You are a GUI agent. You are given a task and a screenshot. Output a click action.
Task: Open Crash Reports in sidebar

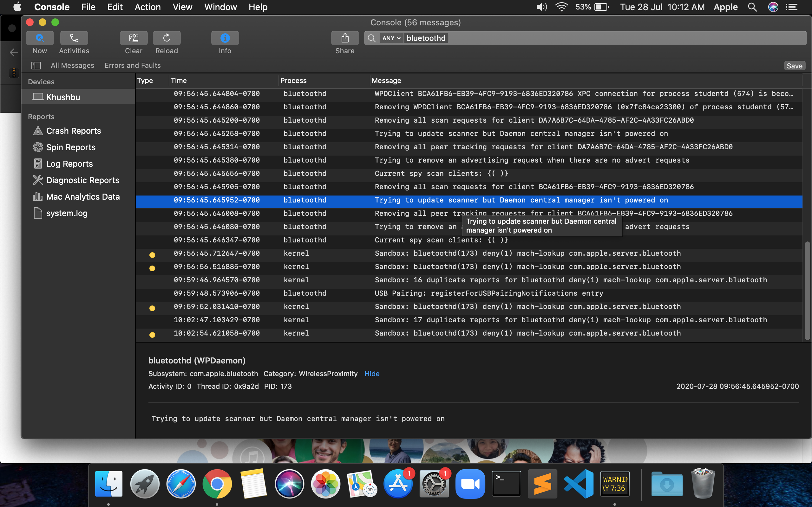74,131
